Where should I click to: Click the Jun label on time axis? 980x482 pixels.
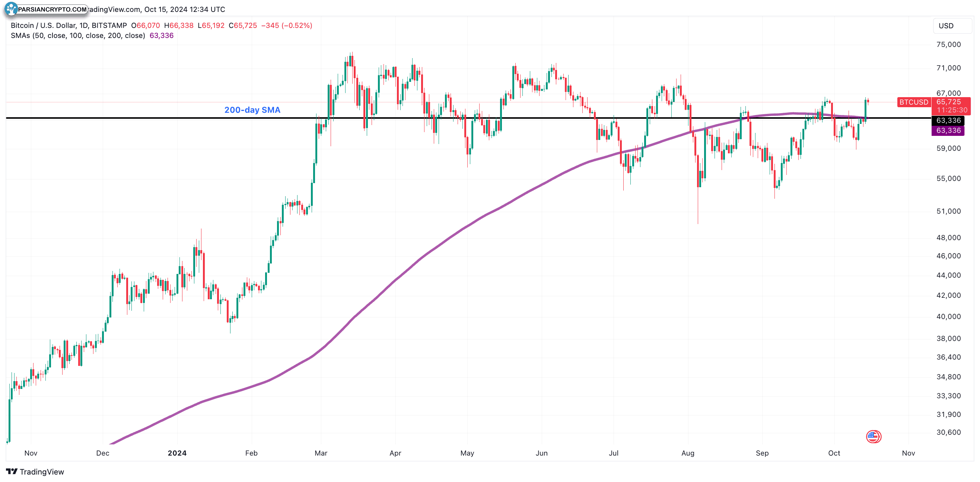click(x=541, y=453)
